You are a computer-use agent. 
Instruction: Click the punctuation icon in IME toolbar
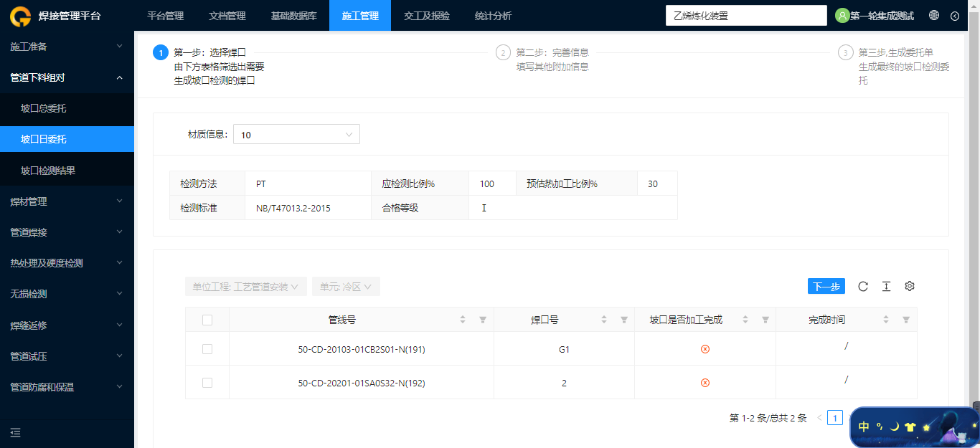(880, 426)
